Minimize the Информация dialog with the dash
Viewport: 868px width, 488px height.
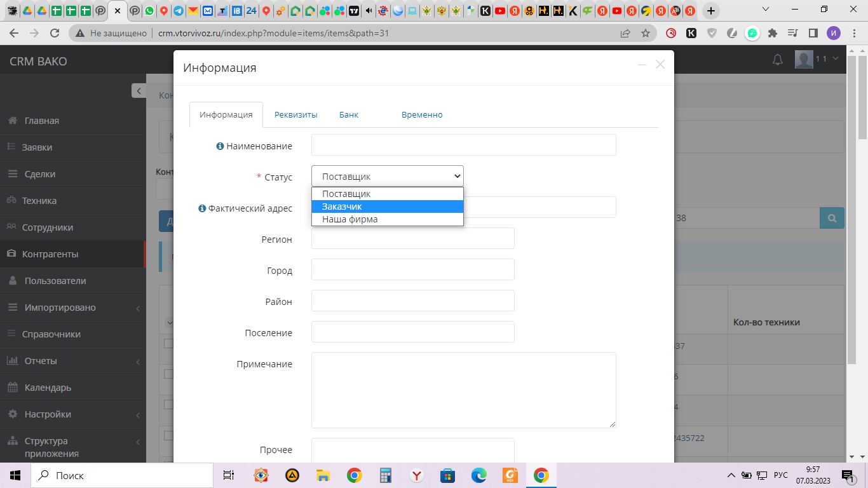pyautogui.click(x=642, y=65)
